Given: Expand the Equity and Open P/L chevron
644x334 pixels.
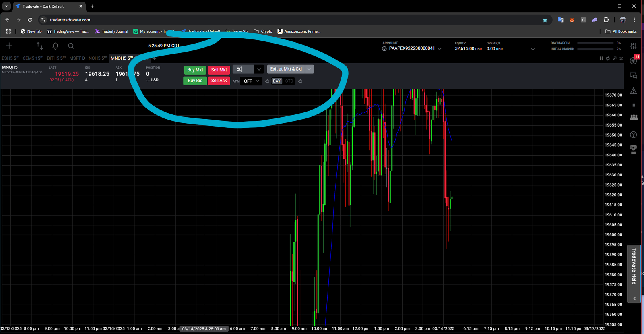Looking at the screenshot, I should coord(533,49).
